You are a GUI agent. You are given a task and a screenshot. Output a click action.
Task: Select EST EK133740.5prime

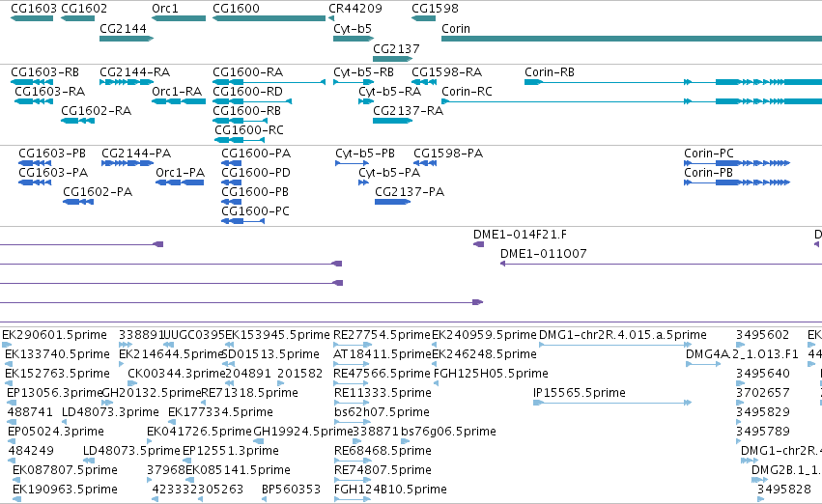(x=9, y=364)
